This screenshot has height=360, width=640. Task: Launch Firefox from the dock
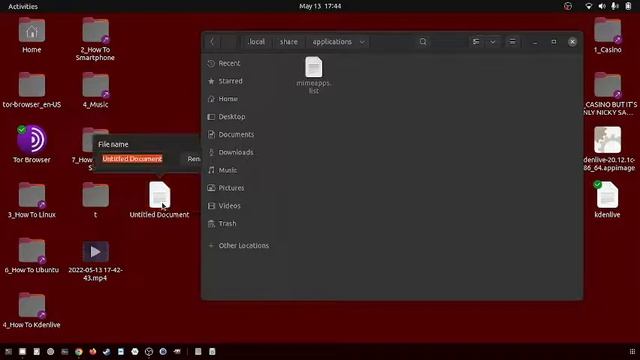(93, 351)
